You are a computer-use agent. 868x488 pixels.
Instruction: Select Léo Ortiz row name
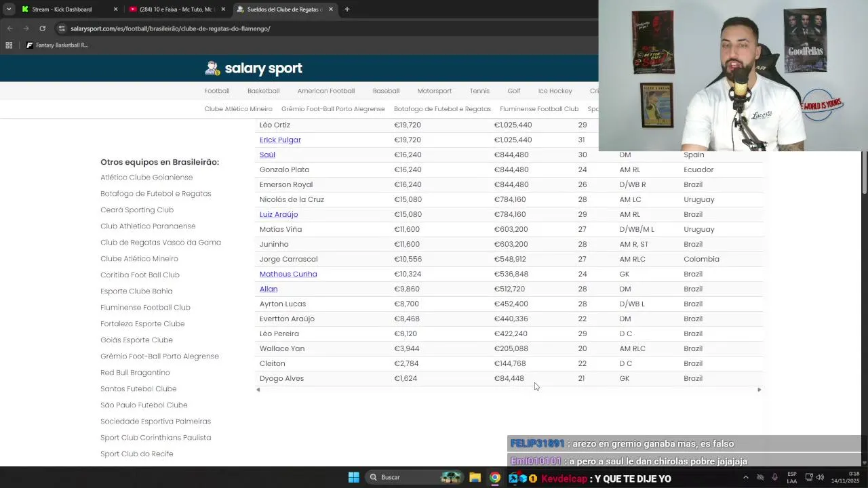(x=275, y=125)
